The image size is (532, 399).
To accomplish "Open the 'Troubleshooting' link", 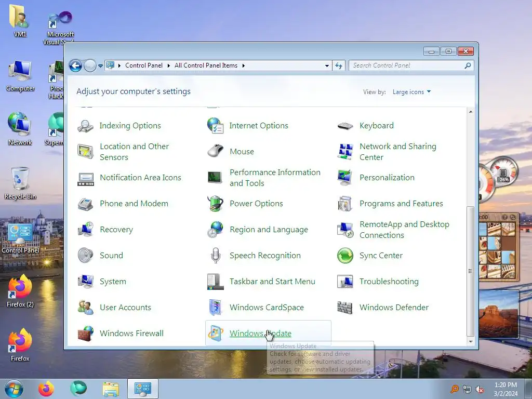I will point(389,282).
